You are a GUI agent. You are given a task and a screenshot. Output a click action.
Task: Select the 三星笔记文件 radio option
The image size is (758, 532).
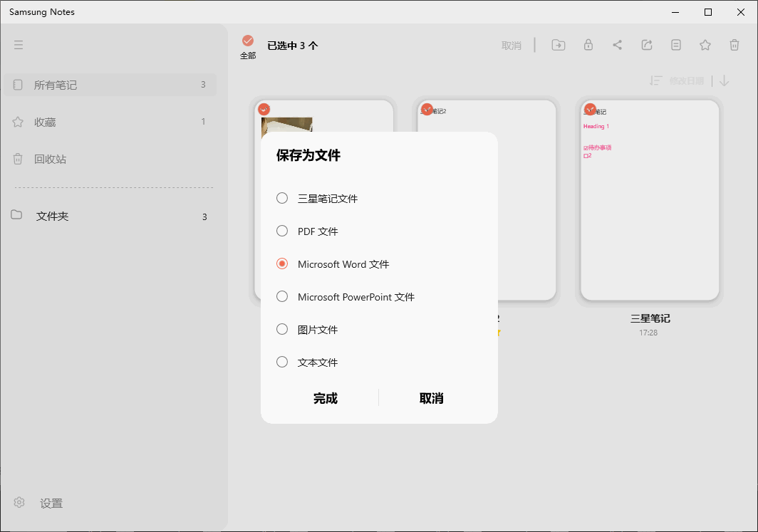(282, 198)
